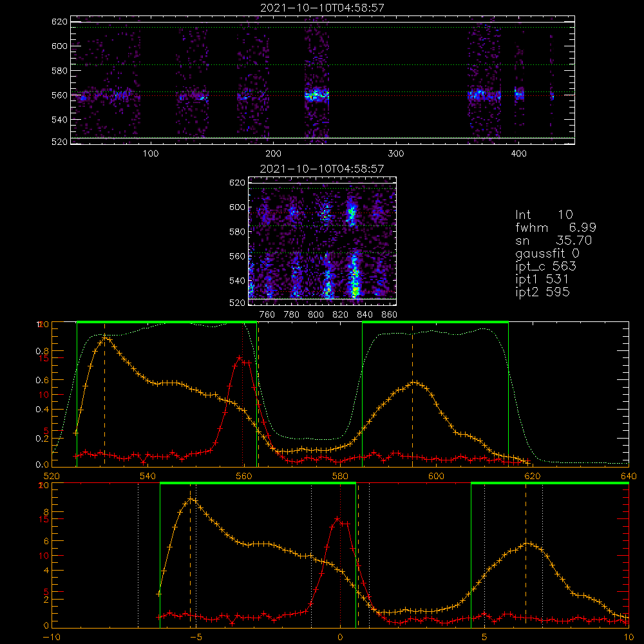Click the bright emission blob in the top spectrogram
Viewport: 644px width, 644px height.
[317, 95]
